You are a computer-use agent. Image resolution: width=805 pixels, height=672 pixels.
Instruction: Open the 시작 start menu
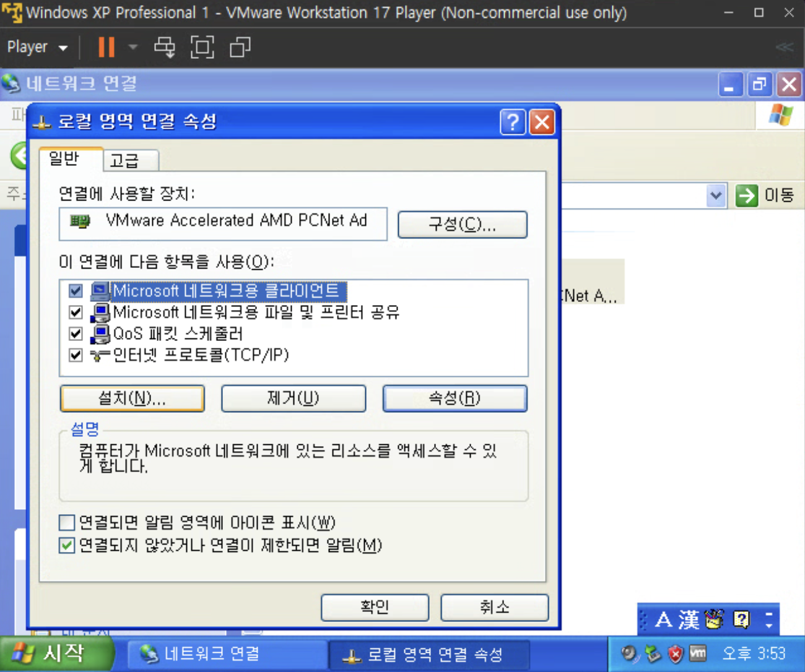pyautogui.click(x=57, y=655)
